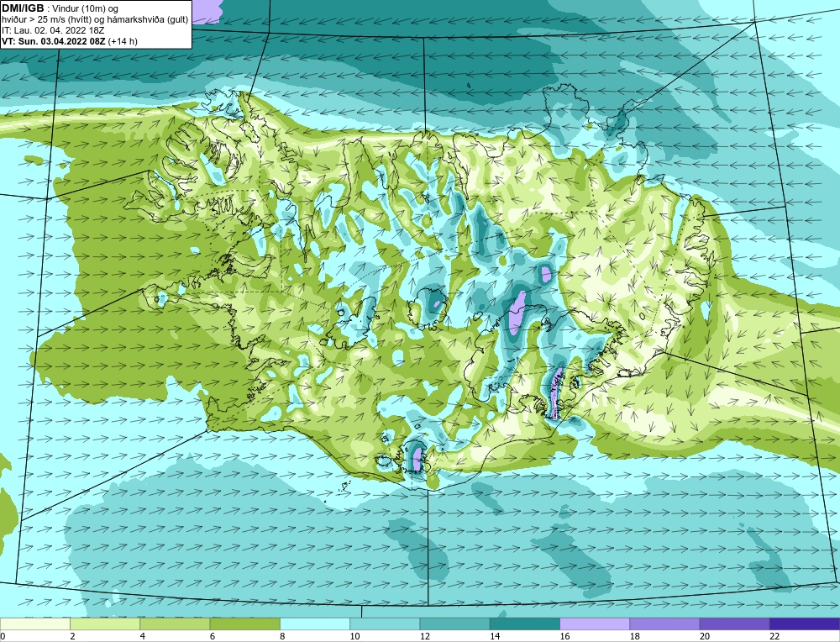
Task: Click the 16–18 m/s lavender legend swatch
Action: (x=595, y=624)
